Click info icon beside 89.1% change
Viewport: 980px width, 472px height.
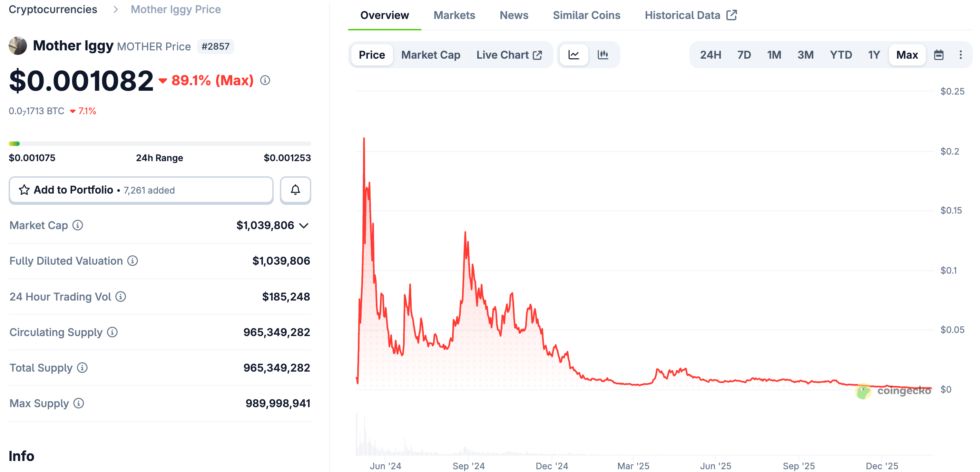point(265,80)
